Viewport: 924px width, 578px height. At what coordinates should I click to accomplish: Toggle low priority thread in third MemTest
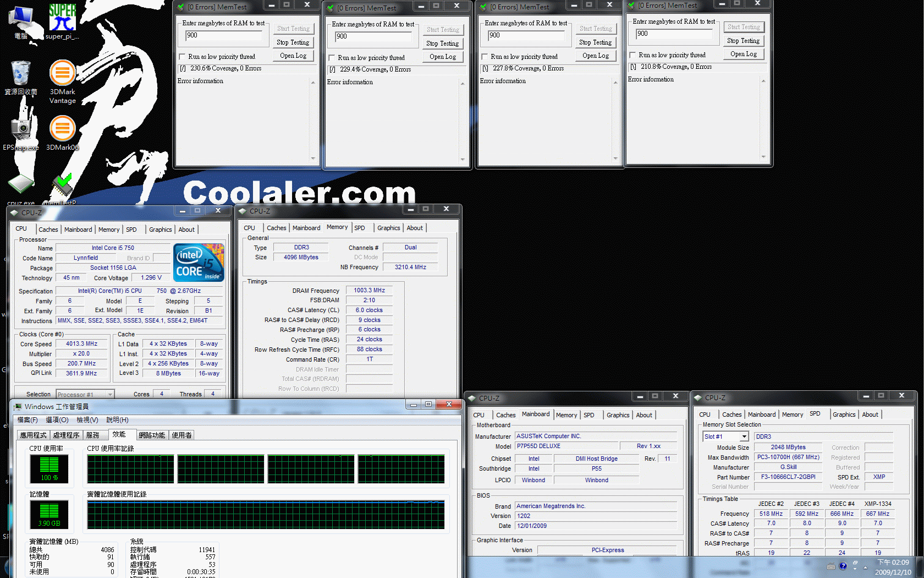[x=485, y=57]
